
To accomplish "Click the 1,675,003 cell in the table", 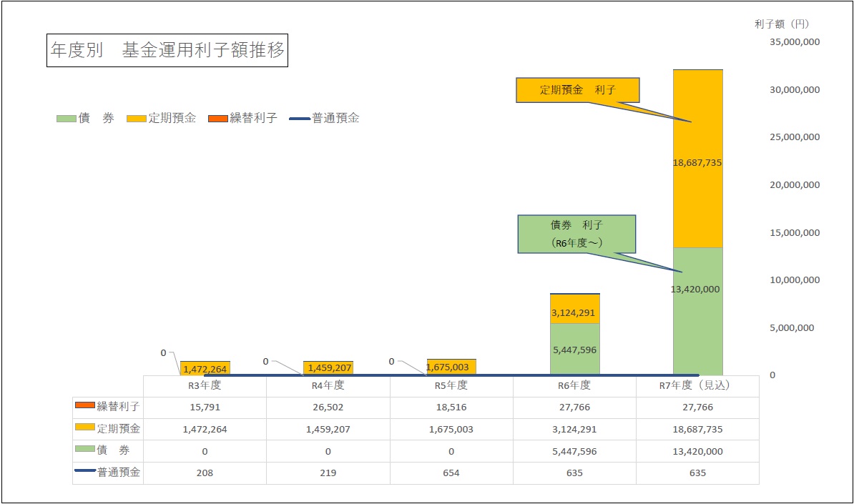I will coord(451,430).
